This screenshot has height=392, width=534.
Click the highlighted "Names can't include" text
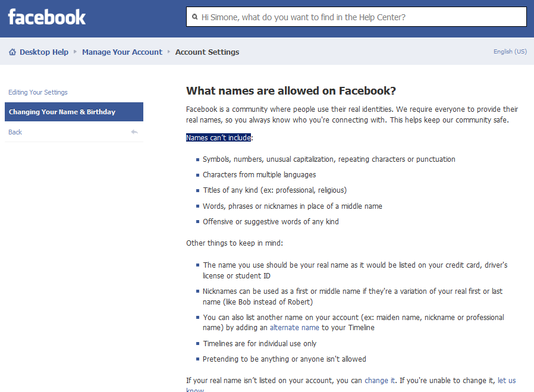pyautogui.click(x=218, y=138)
